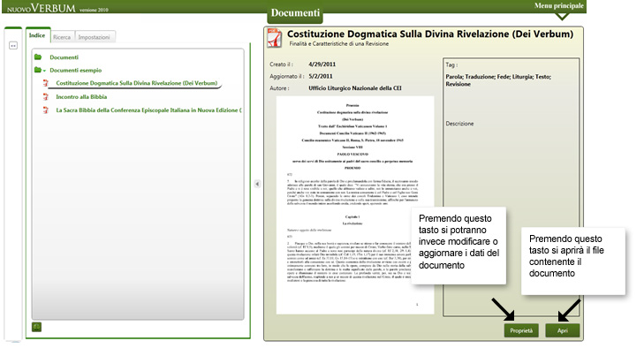Click the green icon below the index tree
The height and width of the screenshot is (356, 644).
coord(36,327)
